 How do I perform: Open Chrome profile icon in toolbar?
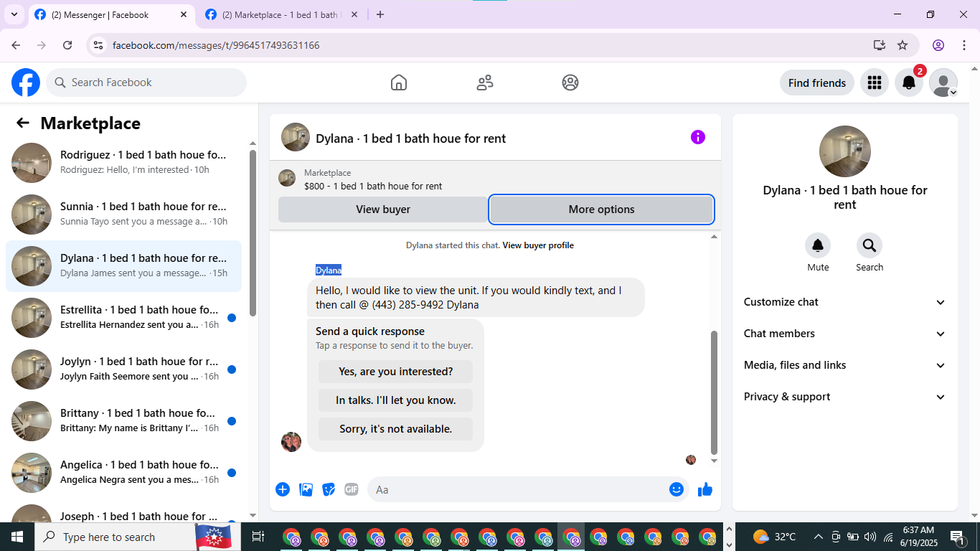point(938,45)
